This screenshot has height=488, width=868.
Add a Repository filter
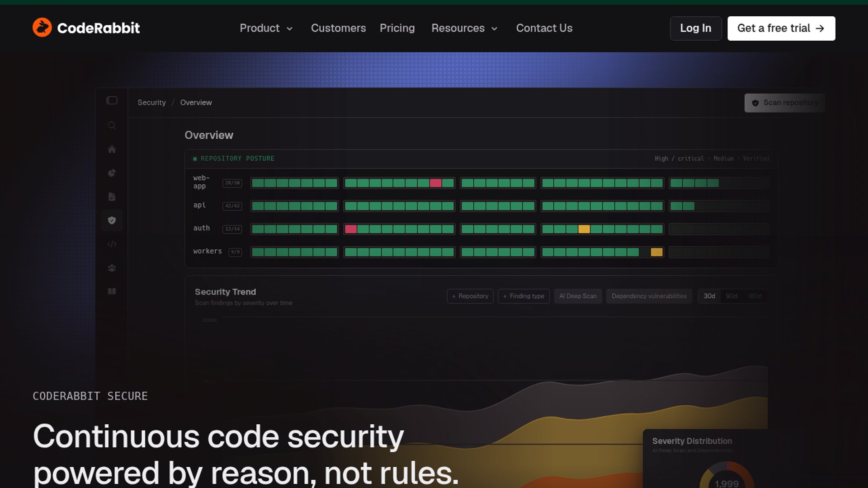pos(470,296)
